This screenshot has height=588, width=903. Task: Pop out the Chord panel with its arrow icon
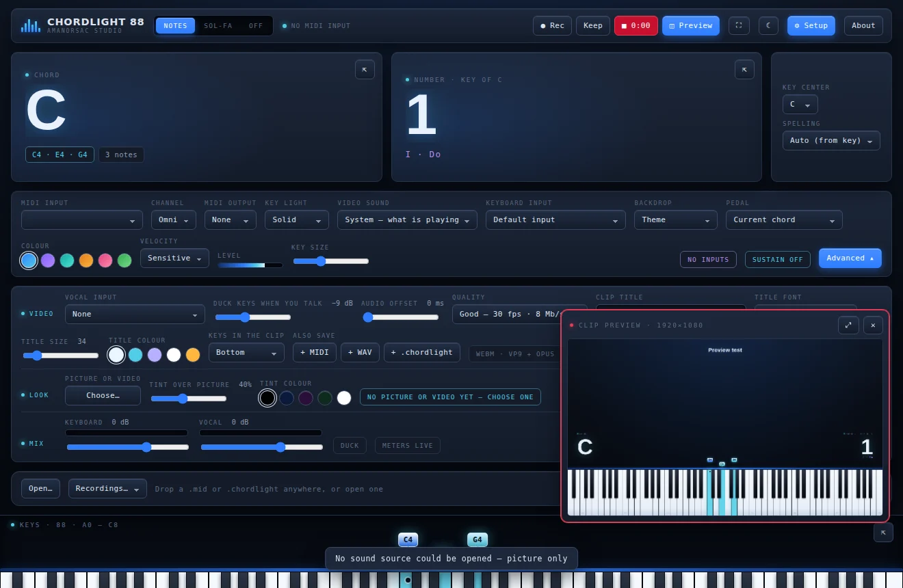pos(365,70)
